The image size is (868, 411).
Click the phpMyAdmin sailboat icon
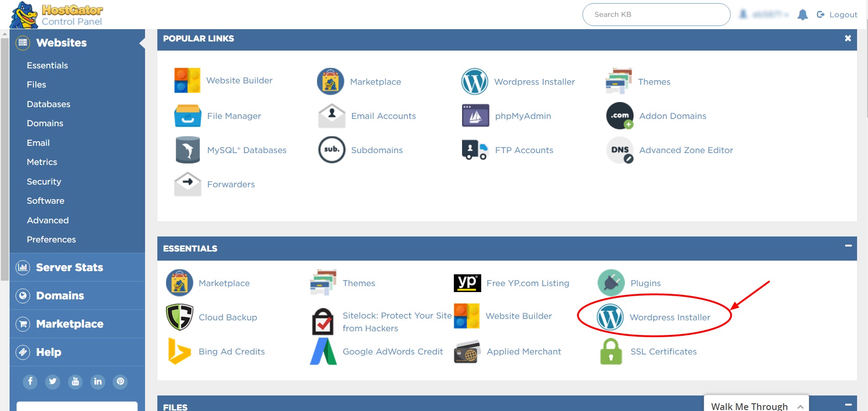coord(475,116)
